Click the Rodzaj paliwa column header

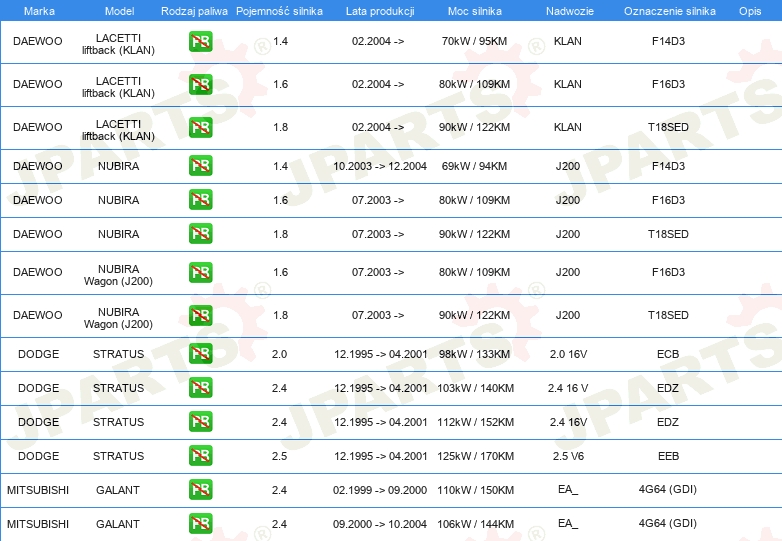(x=194, y=11)
